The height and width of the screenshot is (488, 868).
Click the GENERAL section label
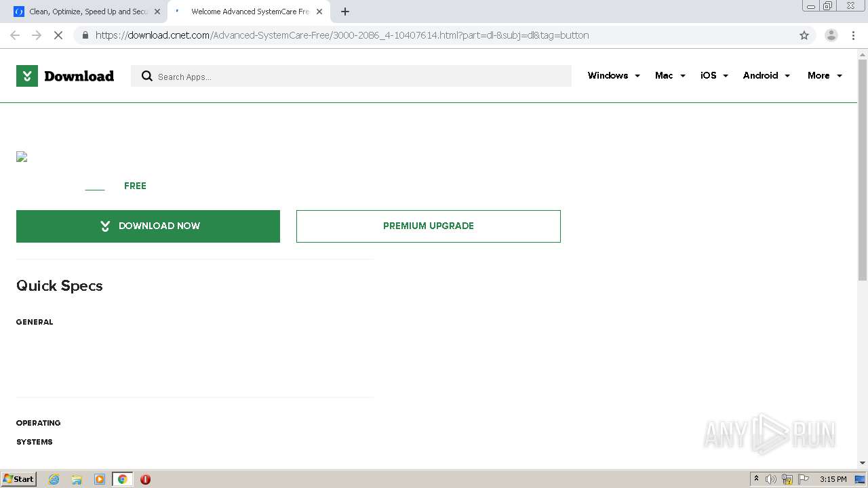35,322
